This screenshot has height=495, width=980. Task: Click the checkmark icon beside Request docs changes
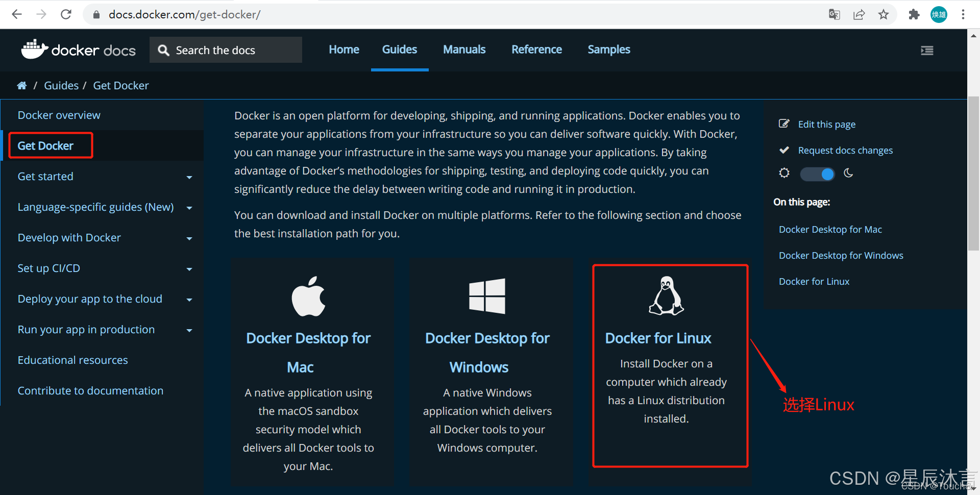pyautogui.click(x=784, y=150)
